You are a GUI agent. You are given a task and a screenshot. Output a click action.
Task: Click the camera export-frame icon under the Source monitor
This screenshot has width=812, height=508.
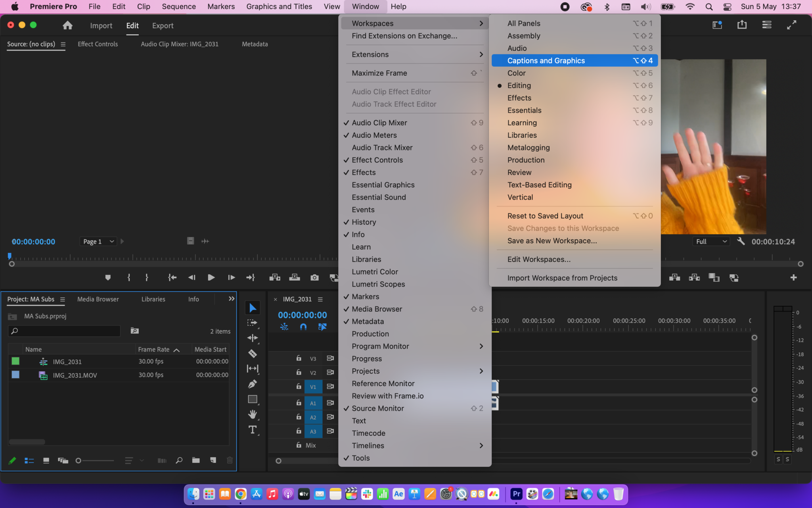coord(314,277)
